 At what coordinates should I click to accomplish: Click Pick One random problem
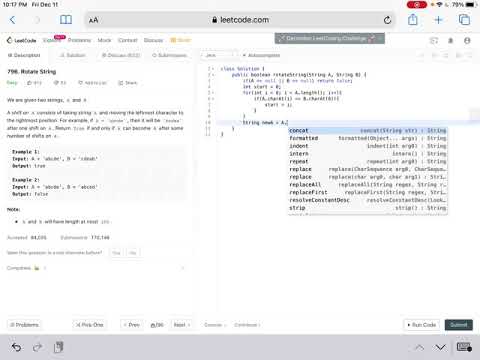coord(90,325)
